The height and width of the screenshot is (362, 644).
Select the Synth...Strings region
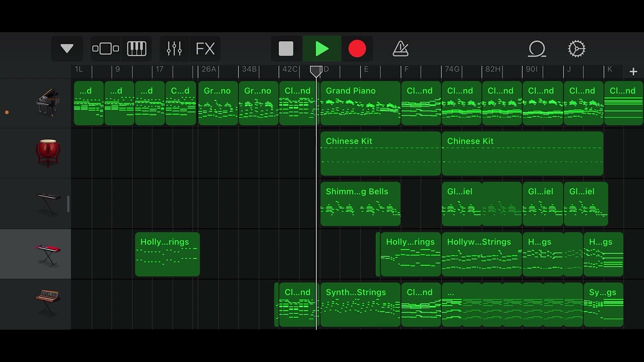[360, 304]
